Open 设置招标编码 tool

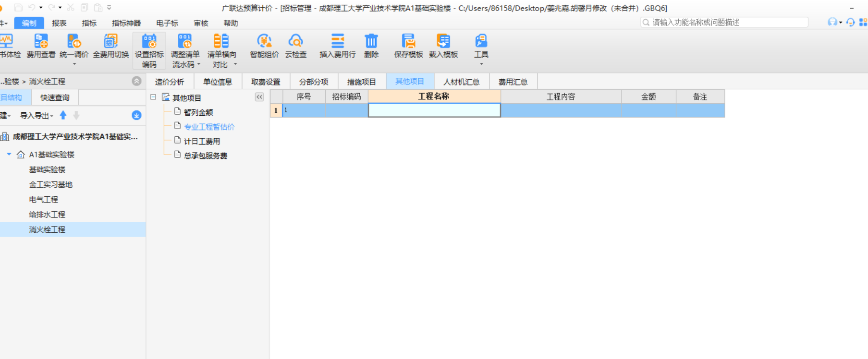149,51
